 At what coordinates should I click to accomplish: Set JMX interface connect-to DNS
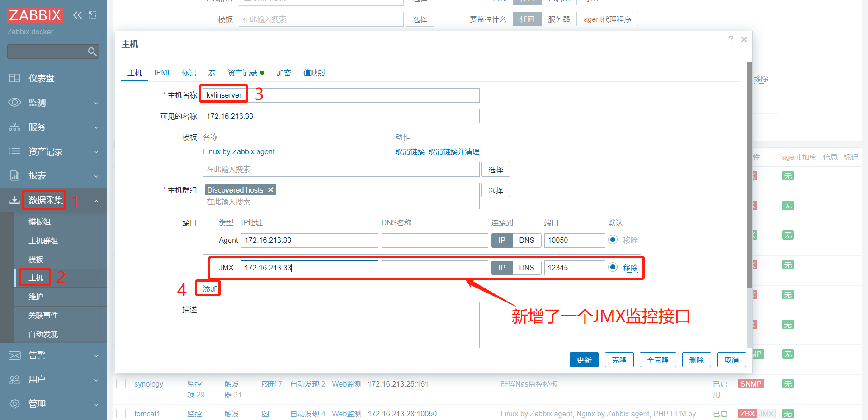[527, 268]
